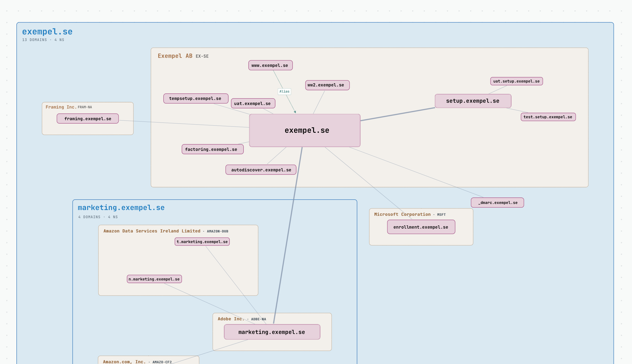
Task: Click the Exempel AB group label
Action: tap(175, 56)
